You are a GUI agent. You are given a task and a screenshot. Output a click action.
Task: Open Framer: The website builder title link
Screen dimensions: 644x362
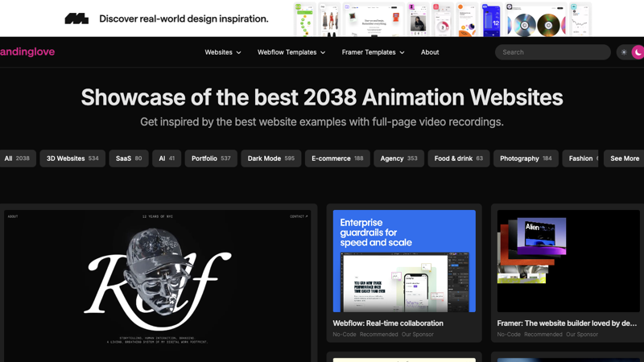tap(567, 323)
